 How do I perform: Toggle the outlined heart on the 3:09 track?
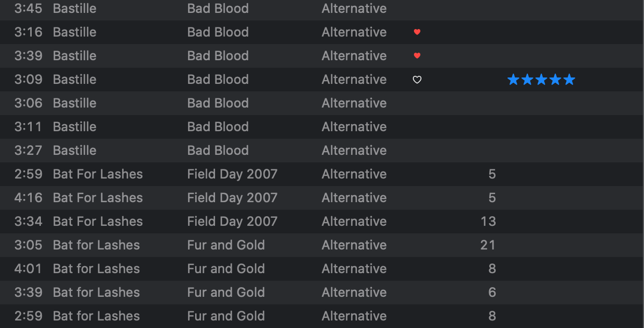coord(417,80)
